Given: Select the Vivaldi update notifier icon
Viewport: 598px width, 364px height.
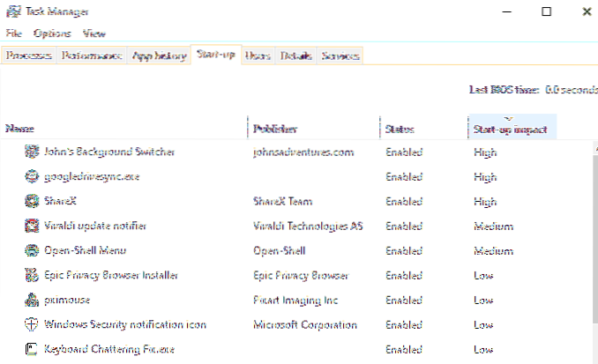Looking at the screenshot, I should (x=32, y=226).
